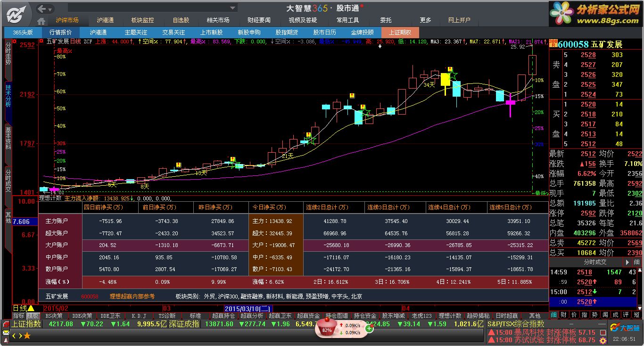Screen dimensions: 644x346
Task: Select the 超赢资金 indicator tab
Action: click(x=308, y=315)
